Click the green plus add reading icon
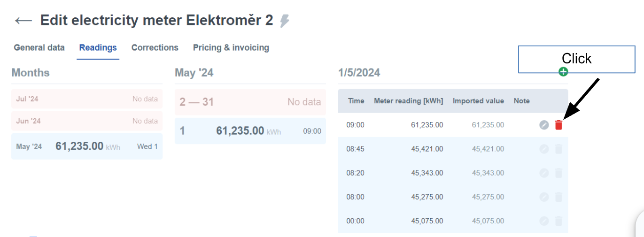This screenshot has height=237, width=644. pyautogui.click(x=563, y=72)
